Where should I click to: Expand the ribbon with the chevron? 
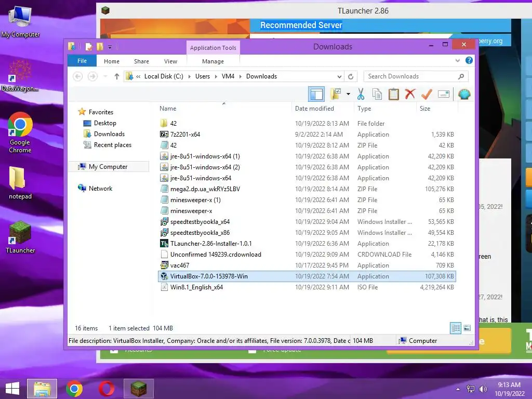(457, 60)
